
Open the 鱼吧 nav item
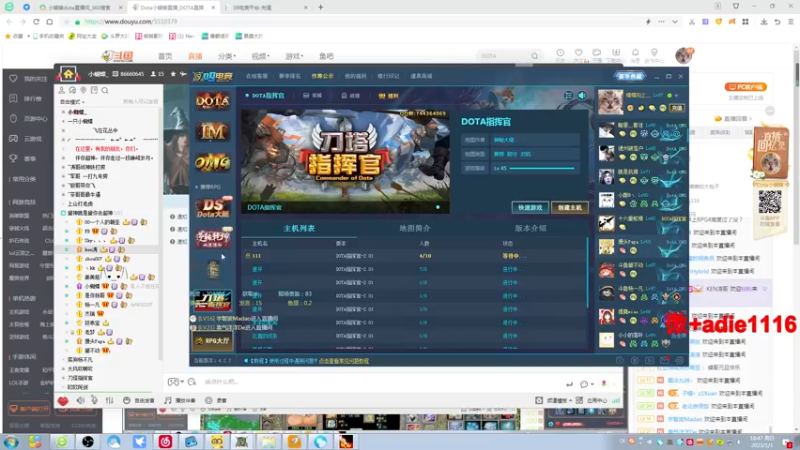326,56
